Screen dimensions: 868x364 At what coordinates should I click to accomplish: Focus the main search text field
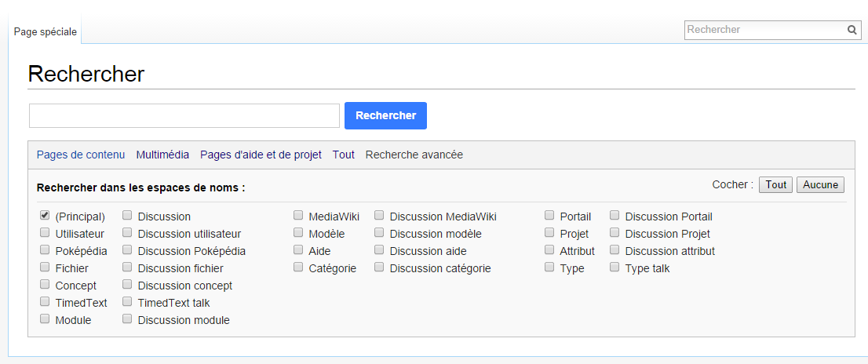[x=184, y=115]
